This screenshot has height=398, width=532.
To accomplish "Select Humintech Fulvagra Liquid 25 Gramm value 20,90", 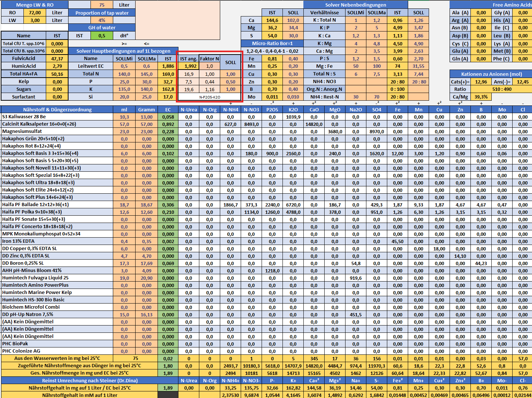I will pos(147,278).
